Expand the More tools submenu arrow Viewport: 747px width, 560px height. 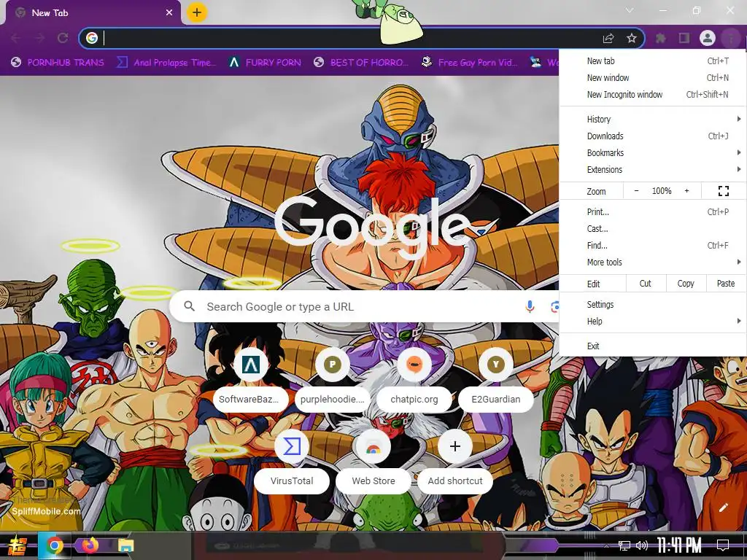coord(738,262)
